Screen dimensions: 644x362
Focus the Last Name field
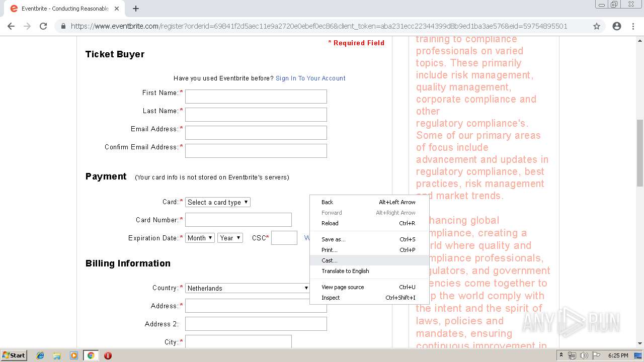[x=256, y=115]
